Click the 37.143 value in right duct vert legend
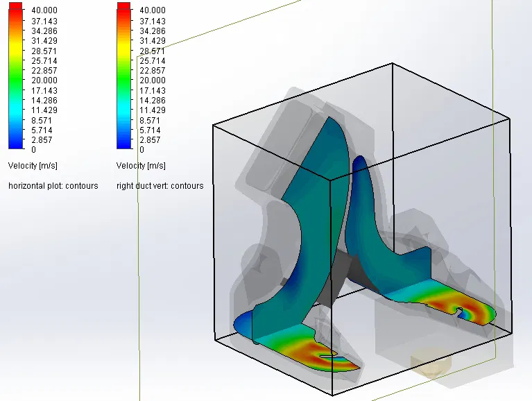 coord(153,22)
